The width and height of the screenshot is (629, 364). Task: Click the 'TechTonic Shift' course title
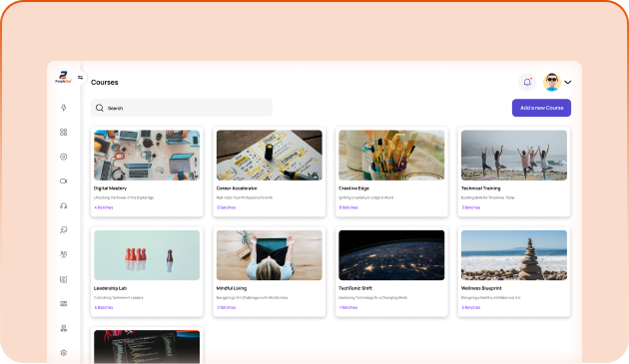355,288
